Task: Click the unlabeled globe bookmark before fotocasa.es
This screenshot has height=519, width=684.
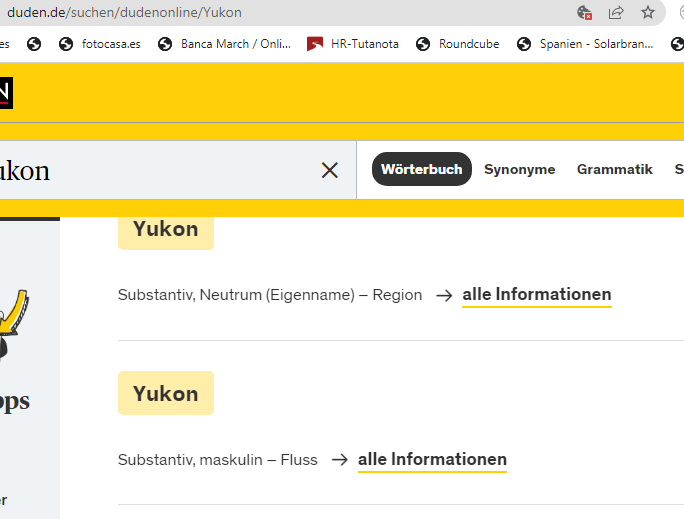Action: click(x=34, y=44)
